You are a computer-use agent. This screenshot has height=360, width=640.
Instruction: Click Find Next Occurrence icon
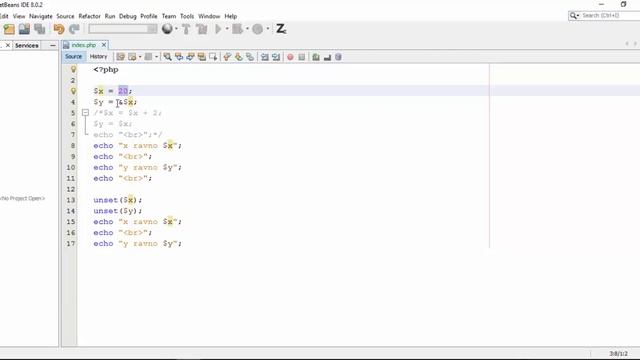[190, 57]
